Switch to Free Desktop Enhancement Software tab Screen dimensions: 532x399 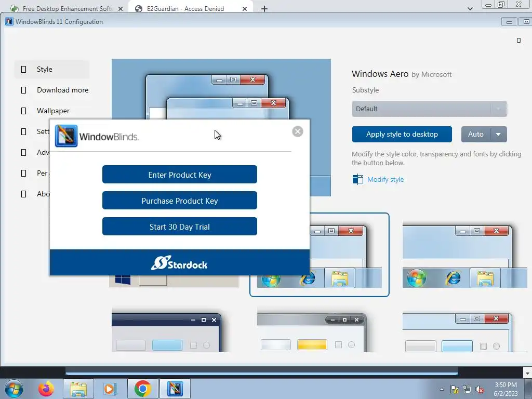coord(67,8)
